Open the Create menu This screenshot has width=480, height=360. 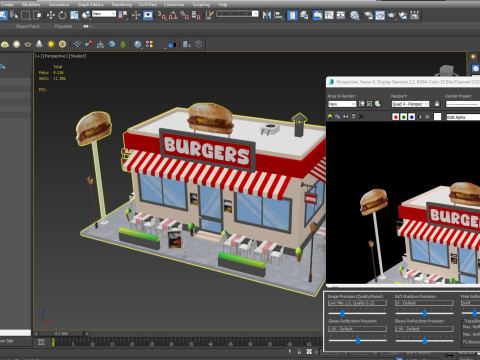(7, 4)
